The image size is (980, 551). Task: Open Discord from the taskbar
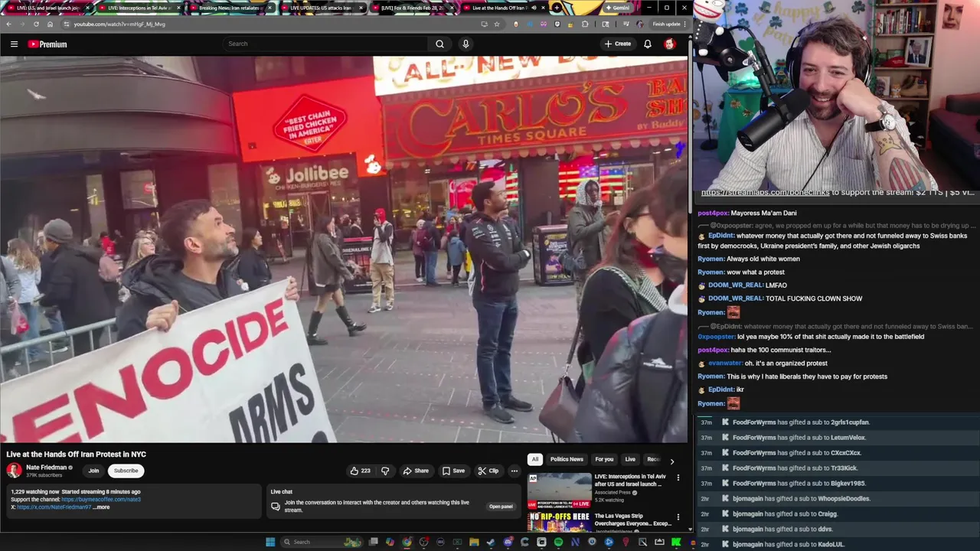coord(508,542)
